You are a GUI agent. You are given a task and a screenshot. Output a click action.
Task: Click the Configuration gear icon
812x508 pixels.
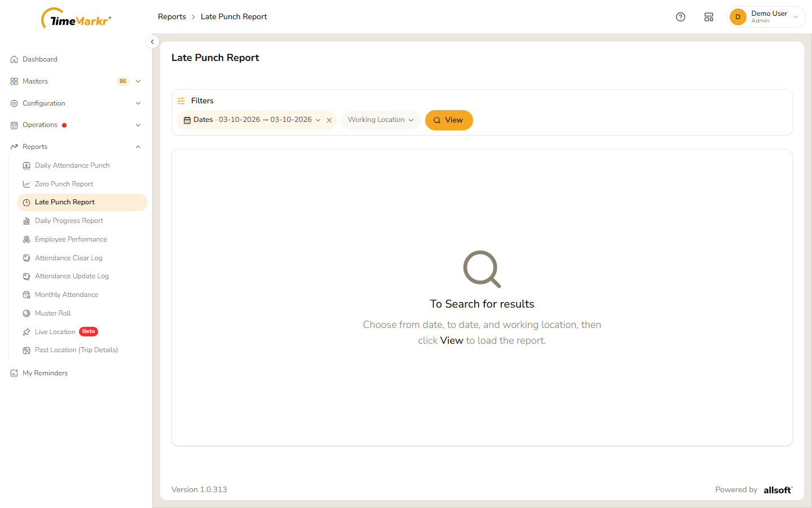[14, 103]
